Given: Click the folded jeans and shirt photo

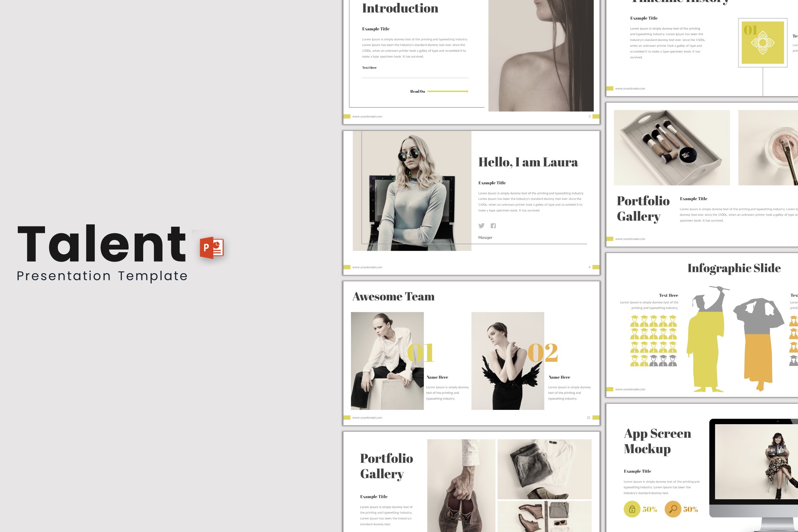Looking at the screenshot, I should (x=544, y=469).
